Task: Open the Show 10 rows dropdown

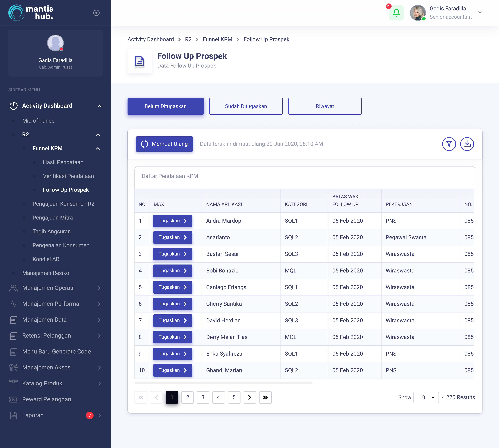Action: (426, 397)
